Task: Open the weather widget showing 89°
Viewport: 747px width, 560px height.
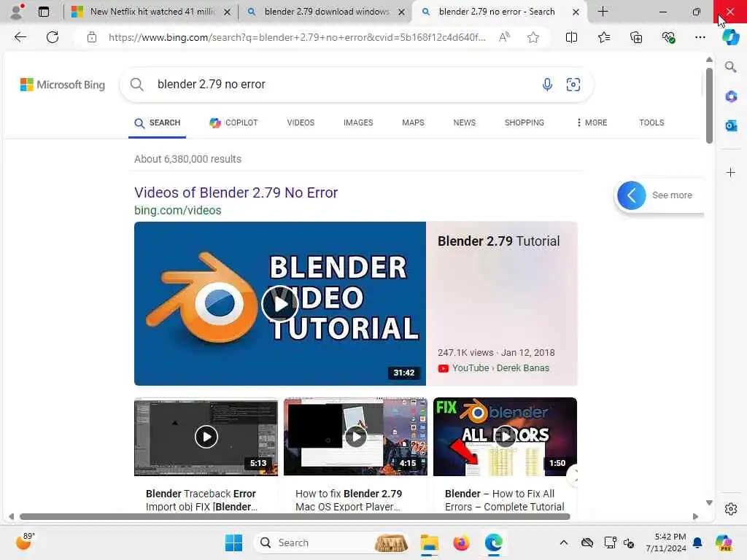Action: [x=25, y=542]
